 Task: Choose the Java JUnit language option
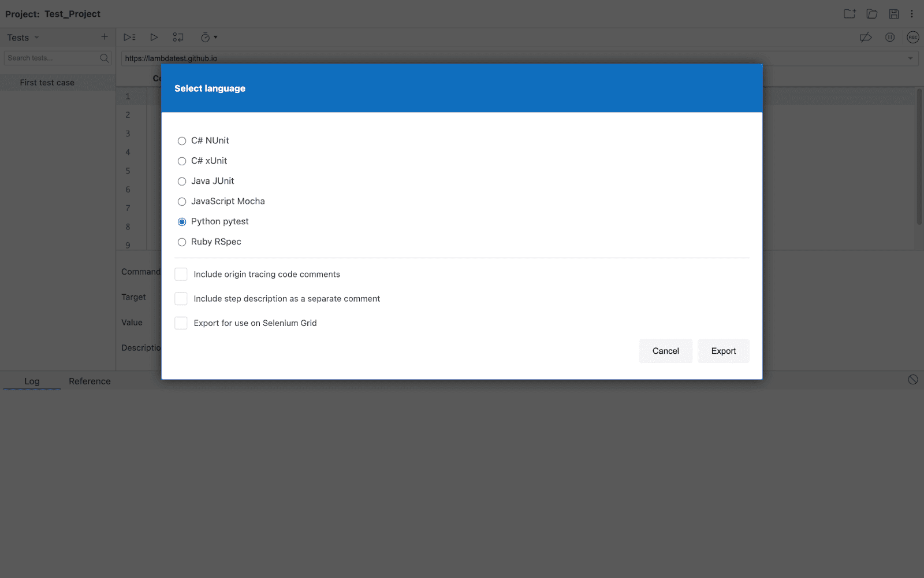point(182,181)
